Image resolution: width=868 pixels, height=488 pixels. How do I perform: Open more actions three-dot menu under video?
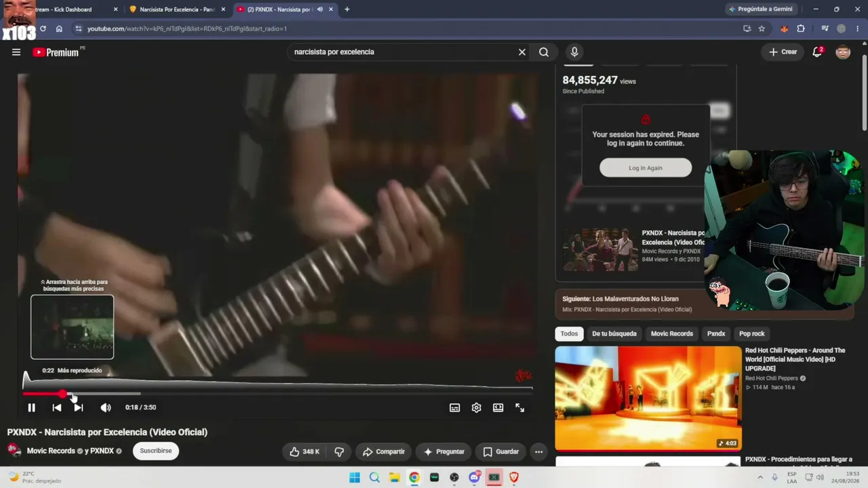coord(538,451)
